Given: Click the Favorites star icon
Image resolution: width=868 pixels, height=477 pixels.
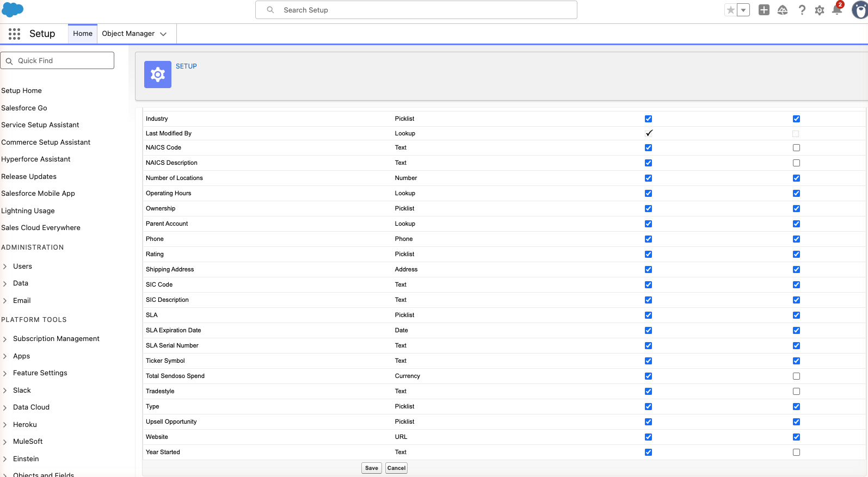Looking at the screenshot, I should pos(731,10).
